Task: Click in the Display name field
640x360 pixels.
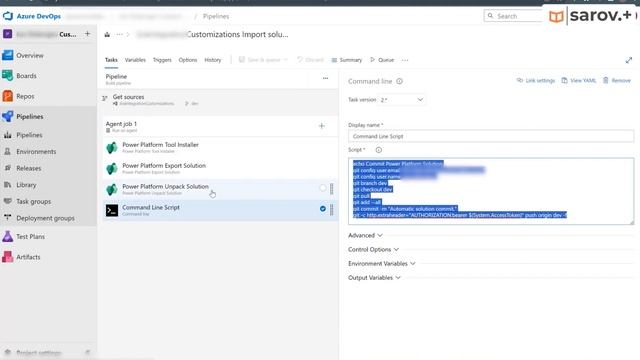Action: (x=491, y=136)
